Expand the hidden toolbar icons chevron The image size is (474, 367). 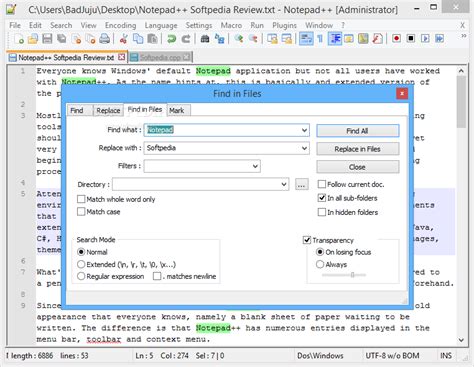(464, 36)
